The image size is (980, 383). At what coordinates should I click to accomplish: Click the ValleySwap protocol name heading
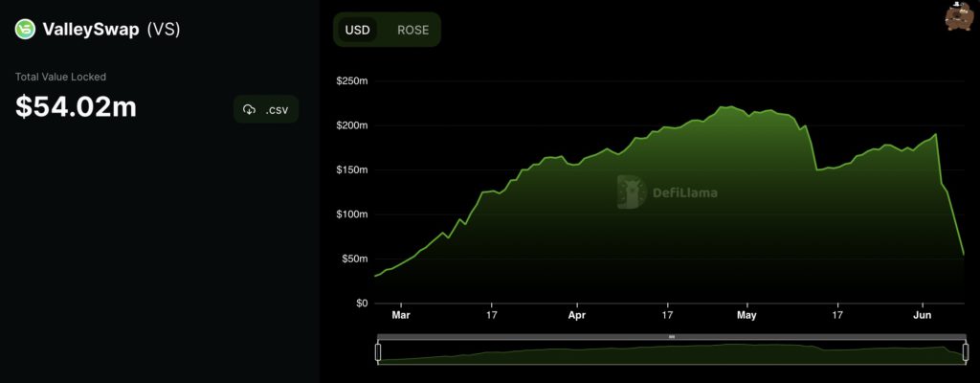tap(90, 30)
